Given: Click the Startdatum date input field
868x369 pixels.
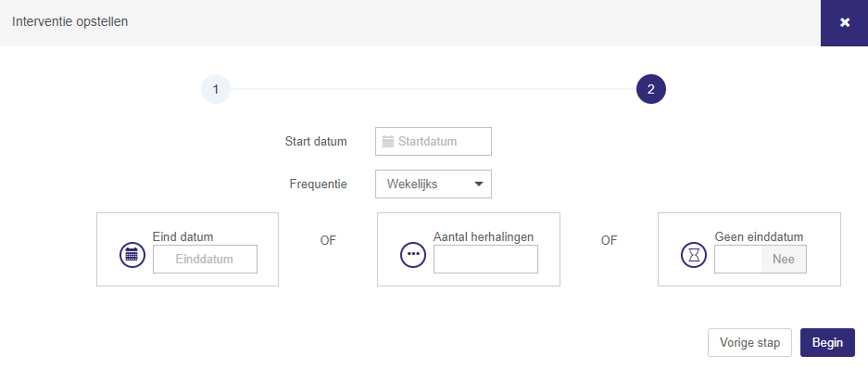Looking at the screenshot, I should pyautogui.click(x=434, y=141).
